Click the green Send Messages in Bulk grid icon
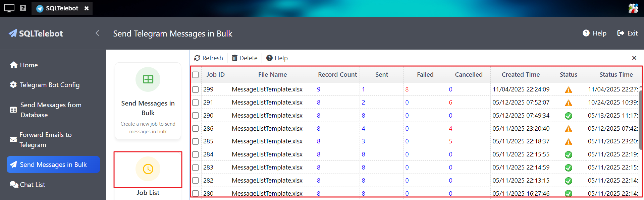The width and height of the screenshot is (644, 200). coord(148,79)
